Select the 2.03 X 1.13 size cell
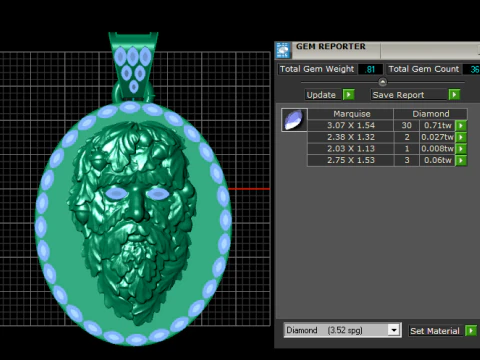480x360 pixels. coord(350,149)
